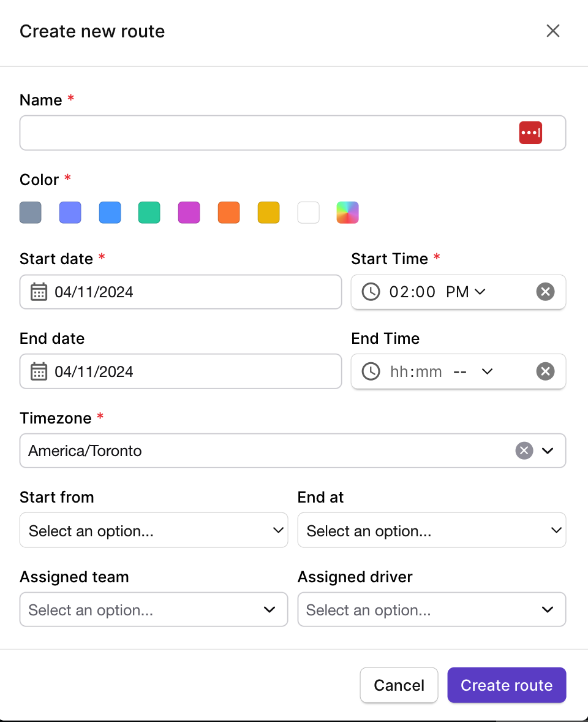Screen dimensions: 588x722
Task: Expand the Timezone dropdown chevron
Action: 548,450
